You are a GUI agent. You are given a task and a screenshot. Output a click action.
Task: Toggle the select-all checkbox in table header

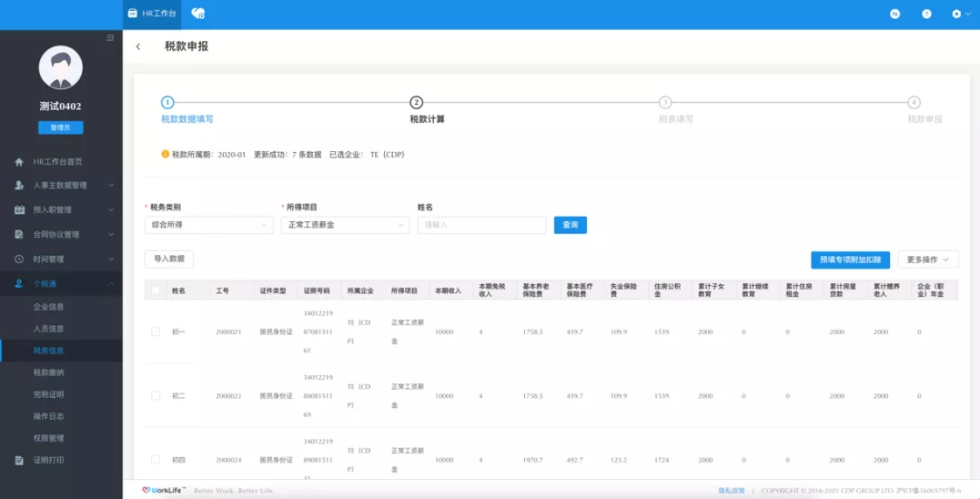(x=156, y=290)
